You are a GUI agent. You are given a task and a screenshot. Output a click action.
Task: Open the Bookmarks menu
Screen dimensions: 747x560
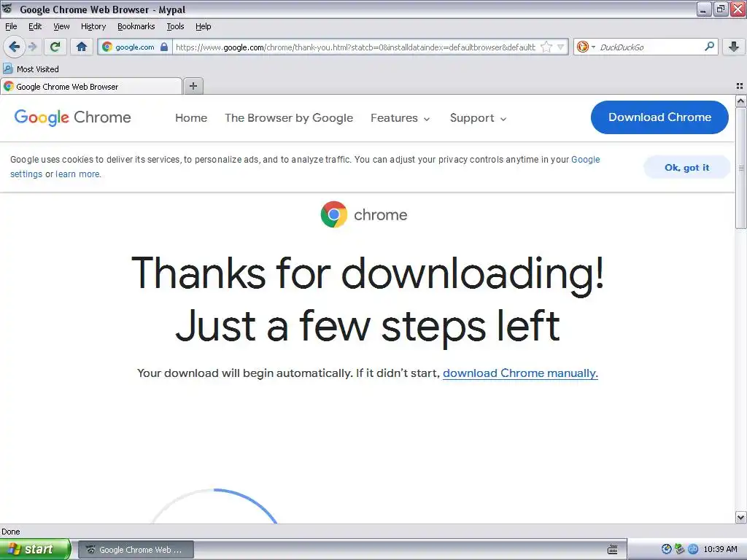click(136, 26)
